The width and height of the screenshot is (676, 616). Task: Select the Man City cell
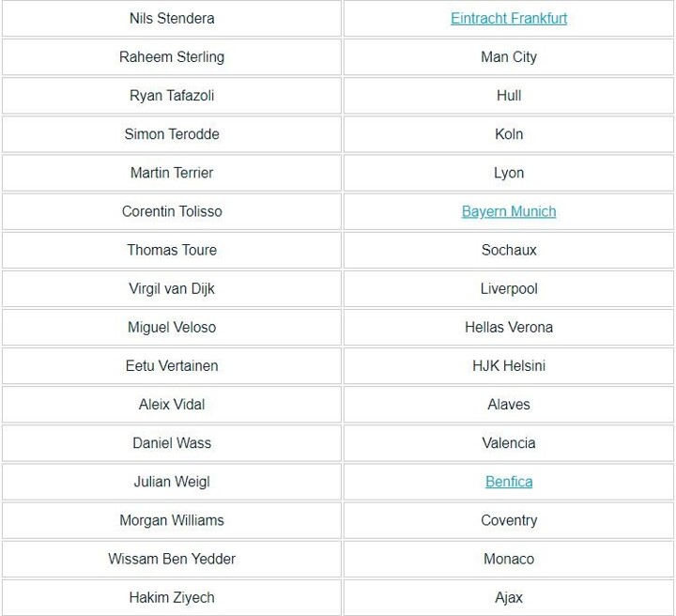[x=508, y=56]
